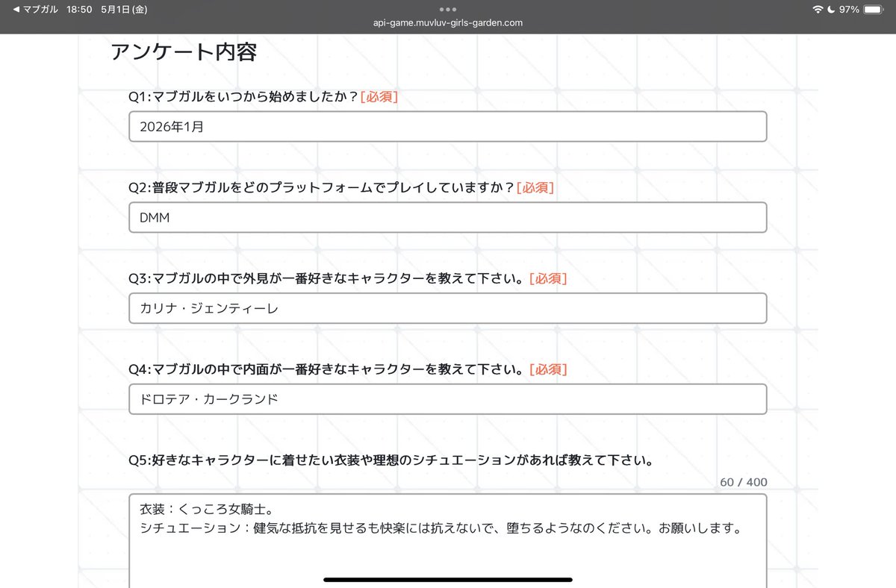Tap the three-dot multitasking icon
Screen dimensions: 896x588
click(448, 10)
